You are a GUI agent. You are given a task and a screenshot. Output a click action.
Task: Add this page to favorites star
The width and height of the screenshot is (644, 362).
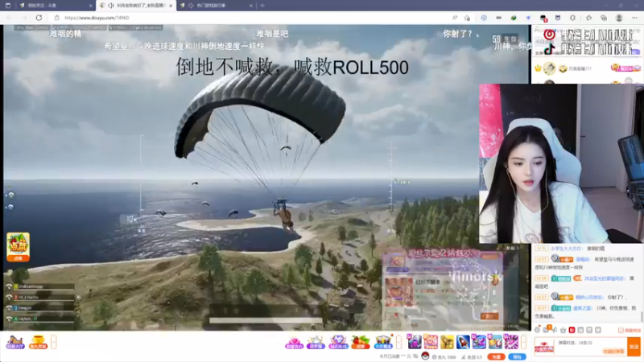click(x=468, y=18)
